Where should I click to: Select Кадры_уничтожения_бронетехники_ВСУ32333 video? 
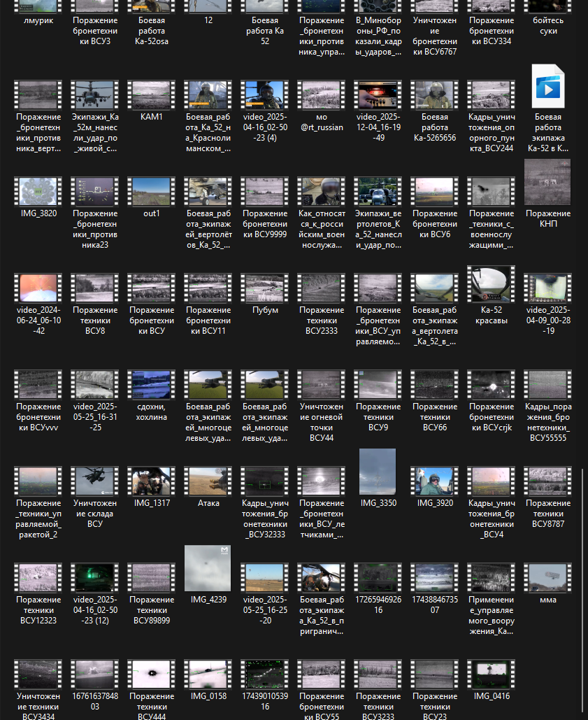265,503
